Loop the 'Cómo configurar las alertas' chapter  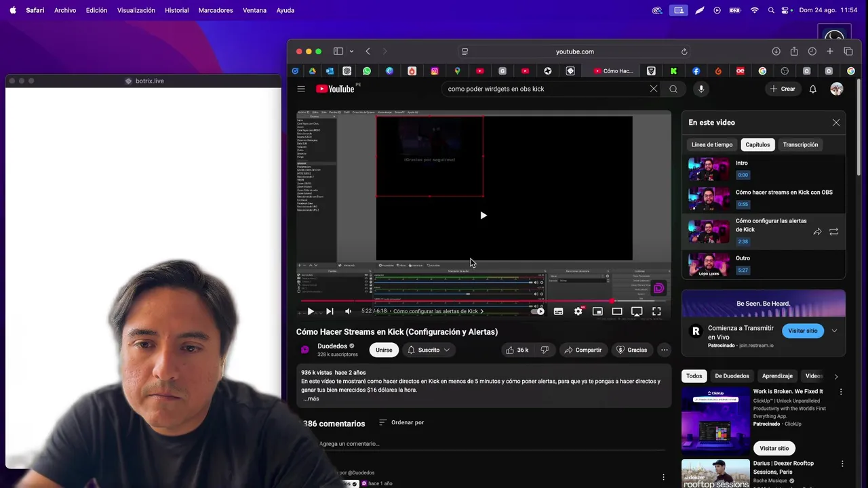(834, 232)
